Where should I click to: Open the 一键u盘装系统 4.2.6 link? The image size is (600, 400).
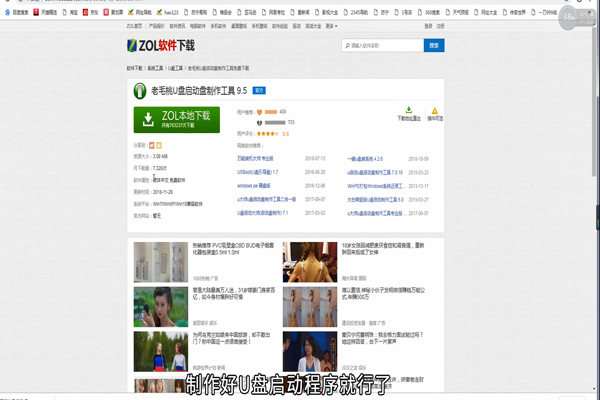365,159
